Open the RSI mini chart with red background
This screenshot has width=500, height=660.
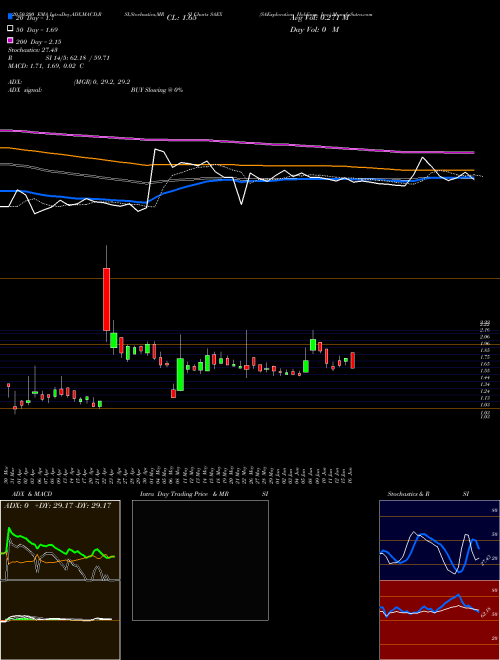pos(439,620)
